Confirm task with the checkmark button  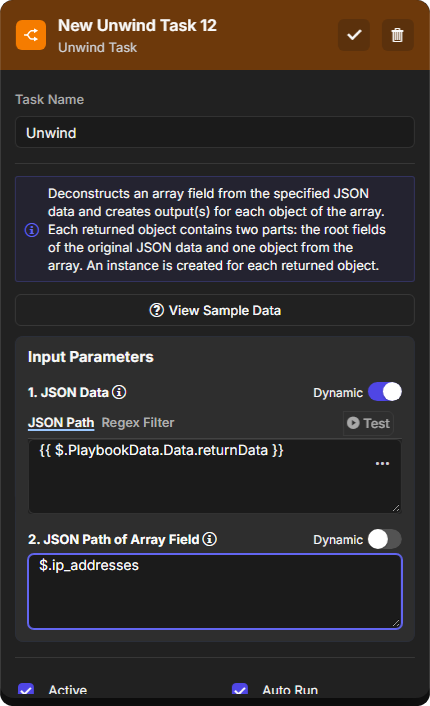pyautogui.click(x=354, y=35)
